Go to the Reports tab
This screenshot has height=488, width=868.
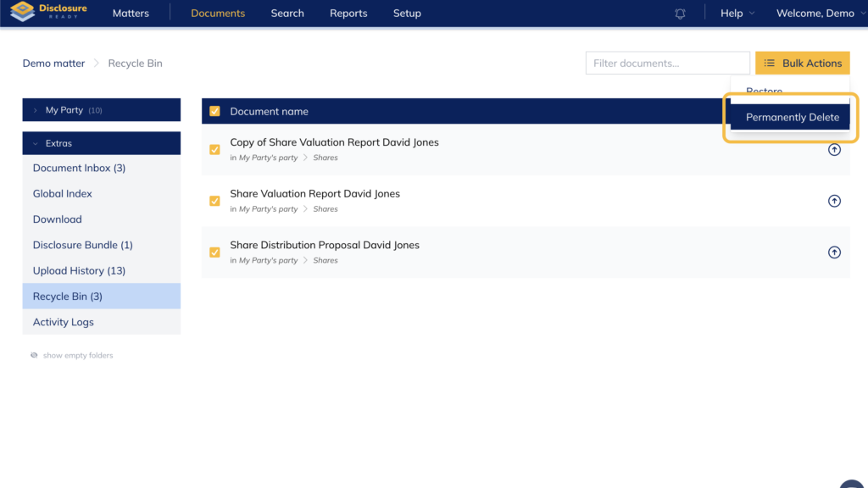348,14
